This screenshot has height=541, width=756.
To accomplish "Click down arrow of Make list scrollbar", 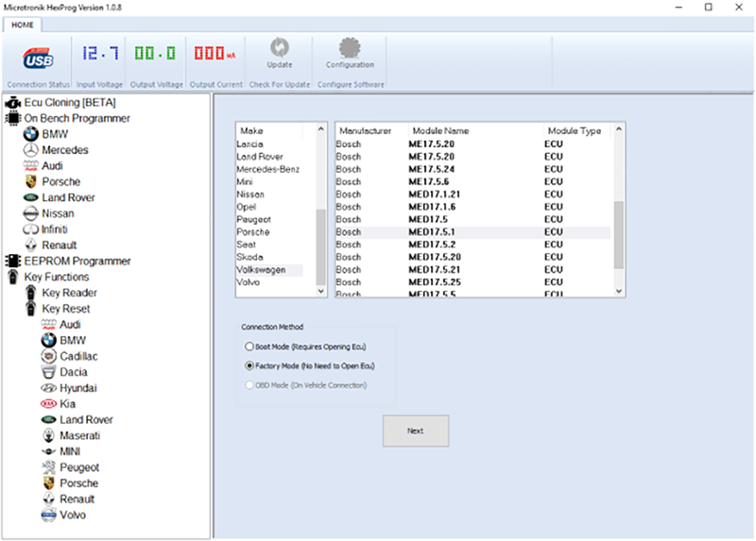I will pyautogui.click(x=321, y=291).
